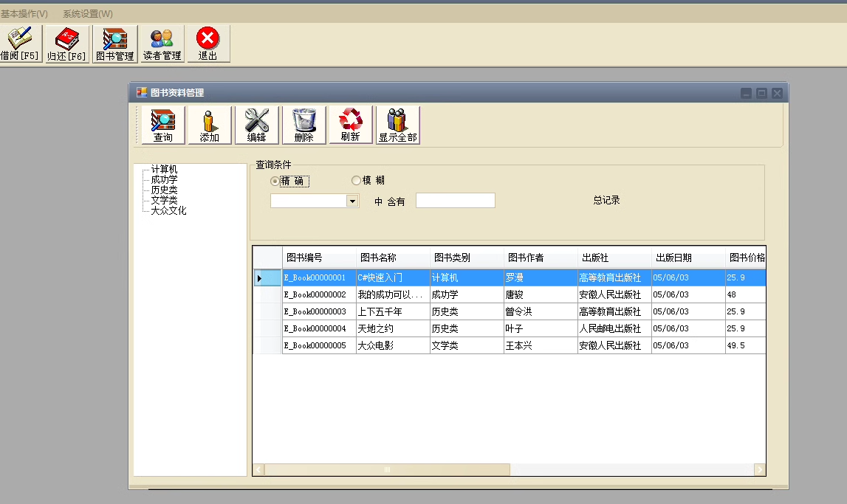Viewport: 847px width, 504px height.
Task: Click the horizontal scrollbar thumb
Action: 387,469
